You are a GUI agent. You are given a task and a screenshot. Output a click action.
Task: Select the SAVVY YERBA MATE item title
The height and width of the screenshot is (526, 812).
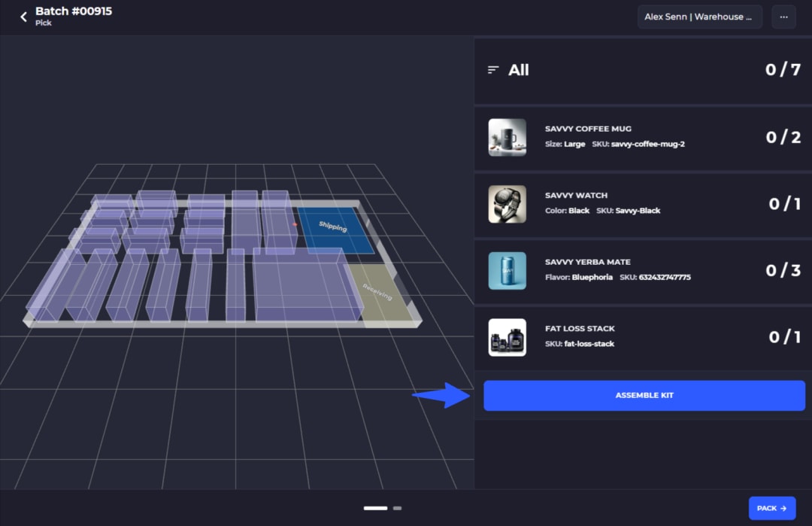click(587, 262)
